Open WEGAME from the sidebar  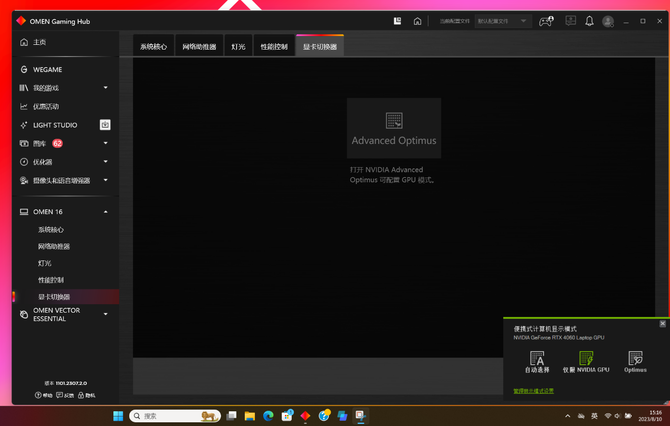coord(47,69)
